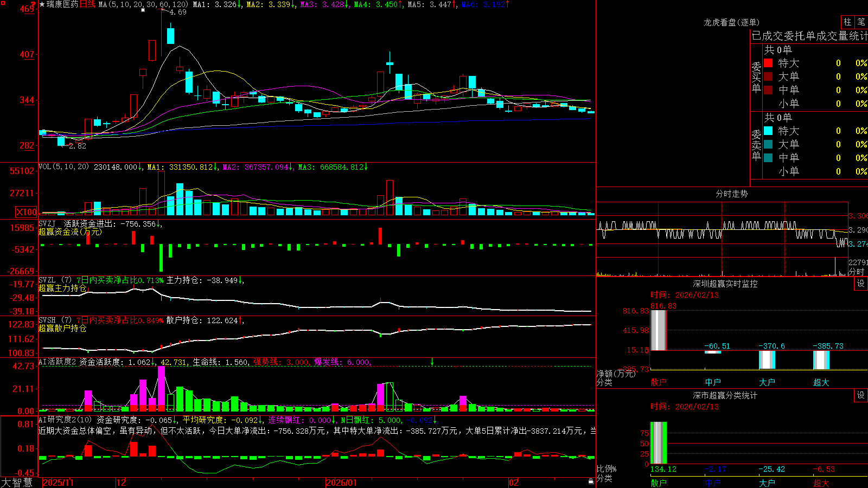Click the 净额(万元) axis label
868x488 pixels.
(x=616, y=374)
